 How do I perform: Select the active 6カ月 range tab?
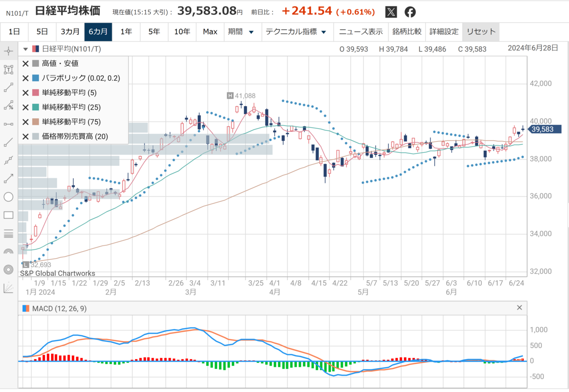(x=98, y=32)
